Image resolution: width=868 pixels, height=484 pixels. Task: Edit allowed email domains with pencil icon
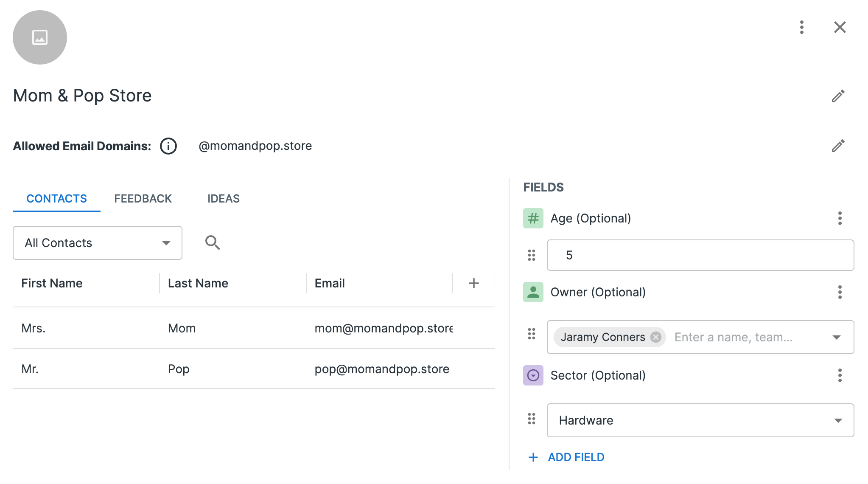click(x=838, y=146)
